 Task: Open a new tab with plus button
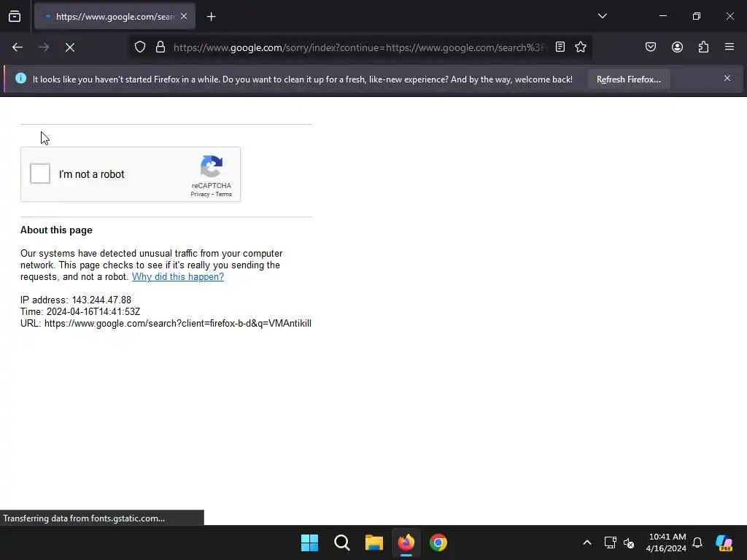(x=211, y=17)
